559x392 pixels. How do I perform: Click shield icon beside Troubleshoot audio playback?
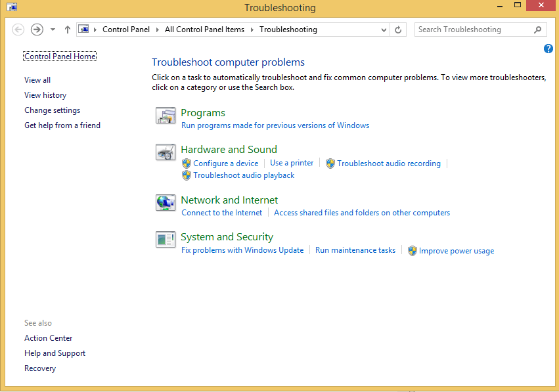click(x=187, y=175)
